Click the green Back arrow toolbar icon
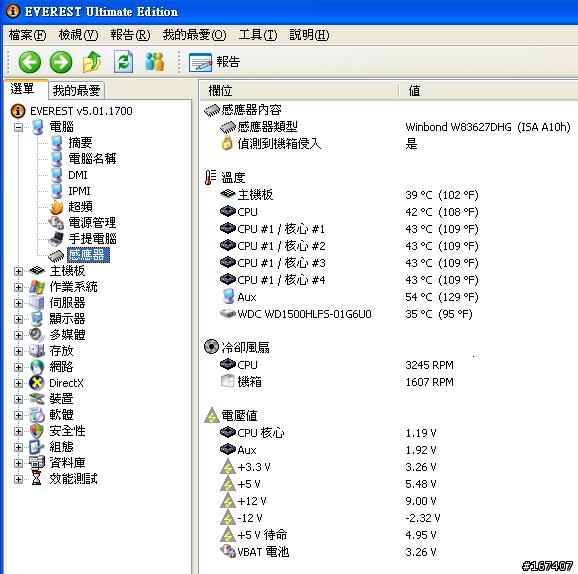Image resolution: width=578 pixels, height=574 pixels. [x=29, y=62]
